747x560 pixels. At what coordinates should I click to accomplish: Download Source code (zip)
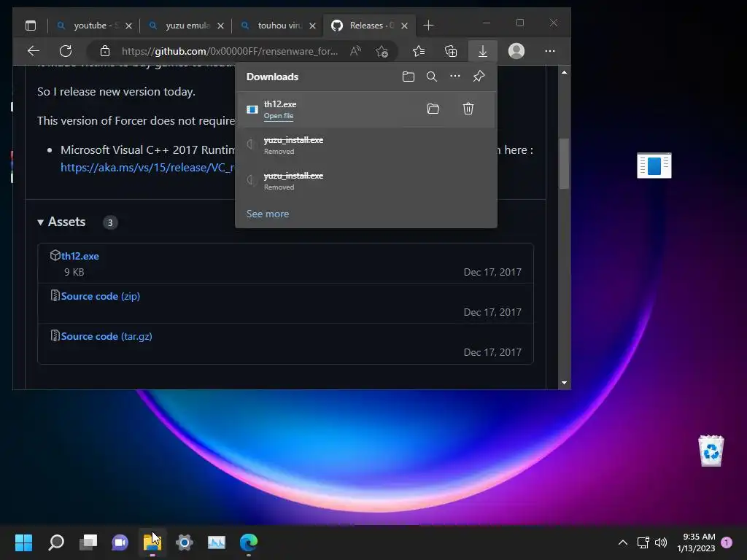tap(101, 296)
